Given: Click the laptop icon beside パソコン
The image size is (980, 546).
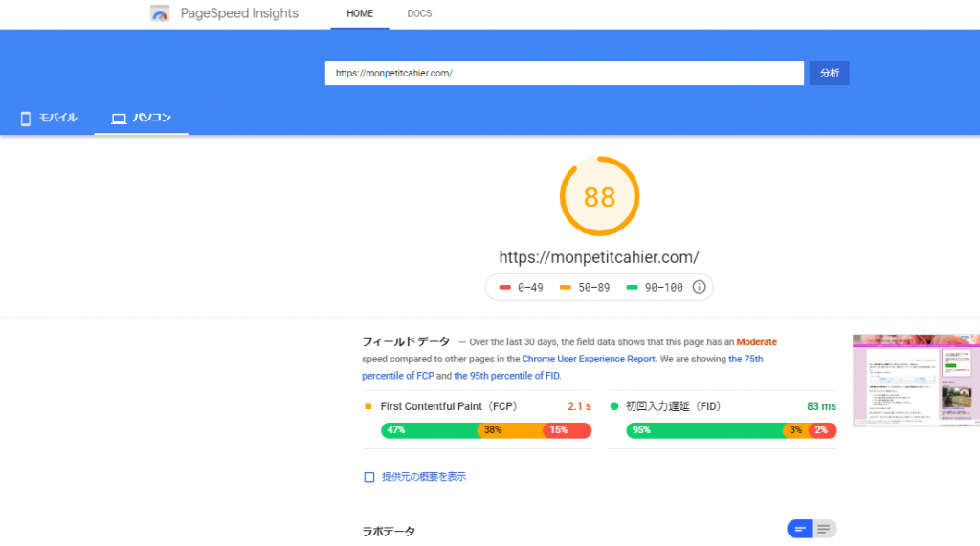Looking at the screenshot, I should point(119,119).
